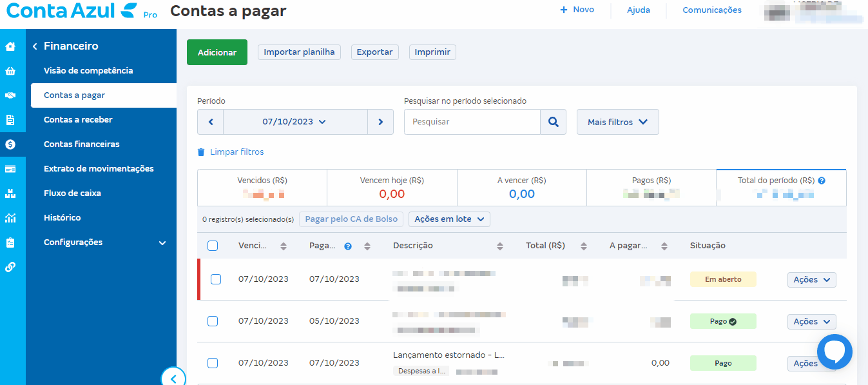Click the handshake icon in the sidebar
This screenshot has width=868, height=385.
tap(12, 95)
